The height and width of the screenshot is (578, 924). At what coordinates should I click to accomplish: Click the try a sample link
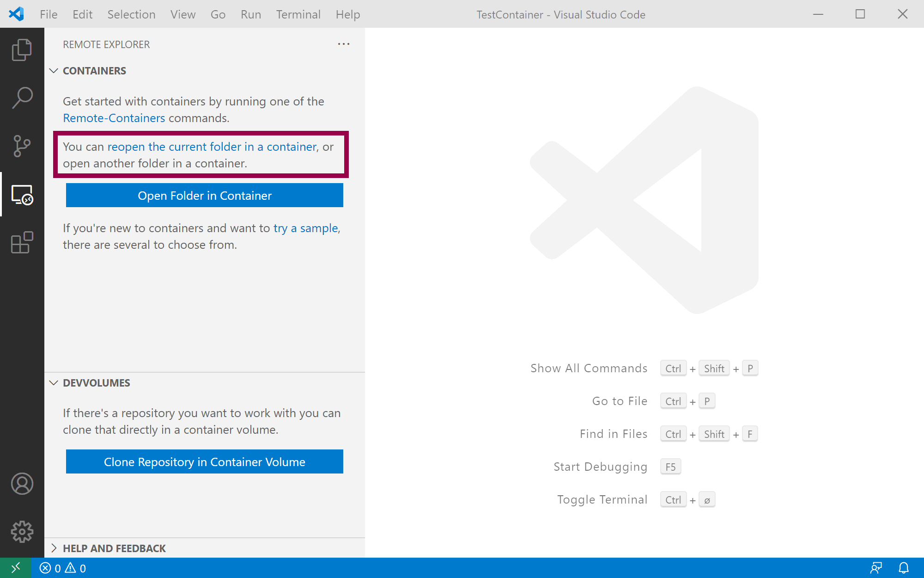click(x=305, y=228)
